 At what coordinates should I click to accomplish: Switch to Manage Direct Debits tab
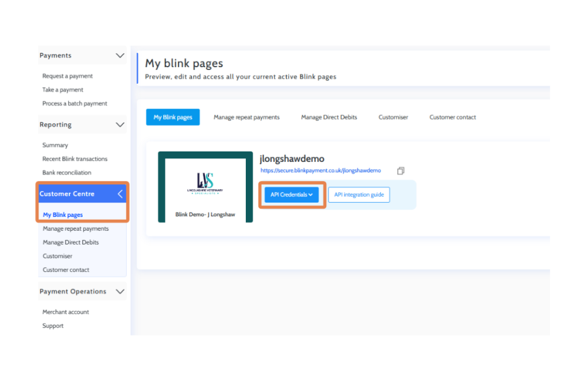(329, 117)
